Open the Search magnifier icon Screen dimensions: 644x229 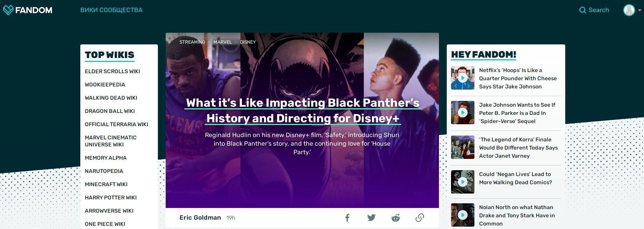click(582, 10)
